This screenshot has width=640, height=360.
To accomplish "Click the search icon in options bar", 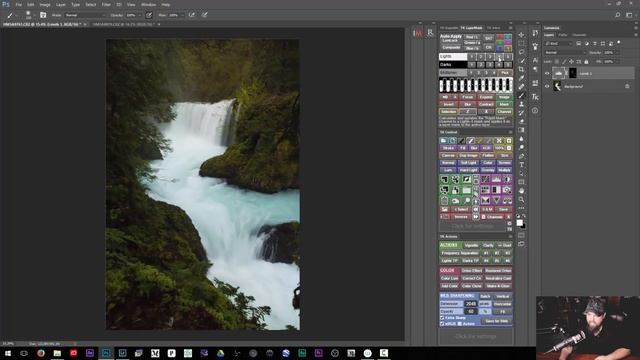I will [x=618, y=15].
